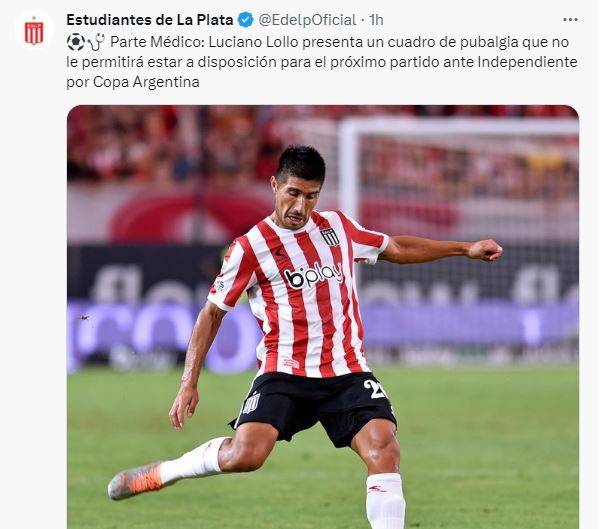The width and height of the screenshot is (602, 529).
Task: Open the @EdelpOficial handle link
Action: click(307, 20)
